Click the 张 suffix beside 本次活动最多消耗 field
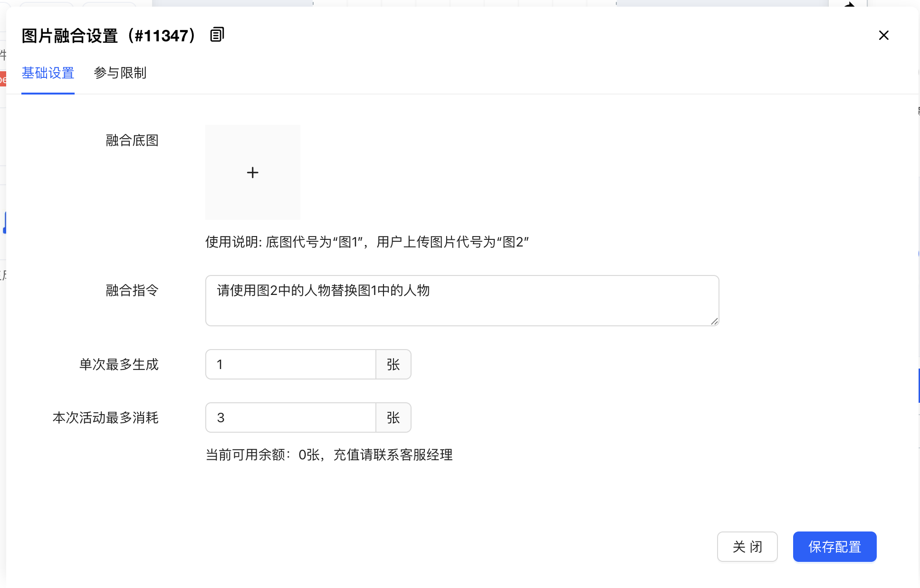Viewport: 920px width, 588px height. [x=393, y=417]
